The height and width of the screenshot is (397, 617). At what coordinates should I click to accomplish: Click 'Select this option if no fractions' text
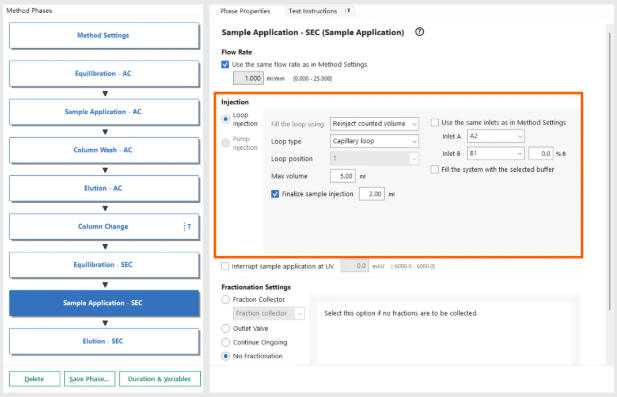point(401,314)
